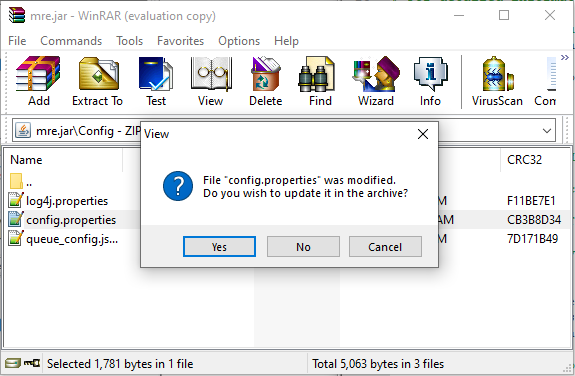This screenshot has height=376, width=575.
Task: Sort files by CRC32 column header
Action: (x=524, y=160)
